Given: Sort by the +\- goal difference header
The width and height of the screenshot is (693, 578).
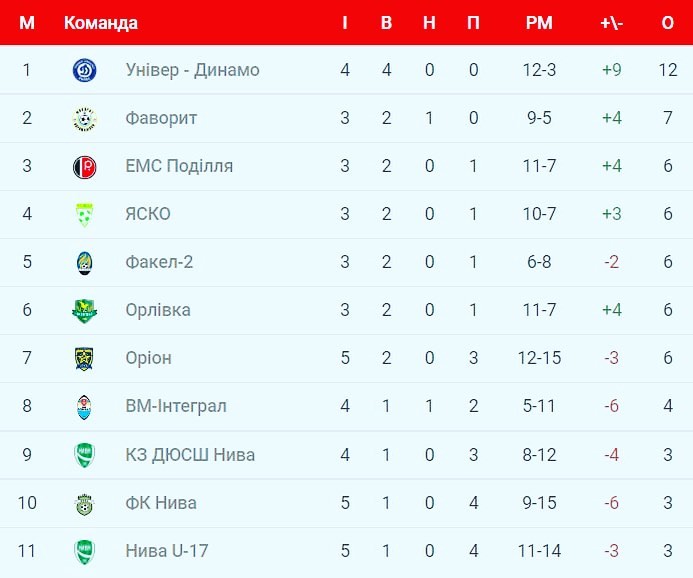Looking at the screenshot, I should [612, 23].
